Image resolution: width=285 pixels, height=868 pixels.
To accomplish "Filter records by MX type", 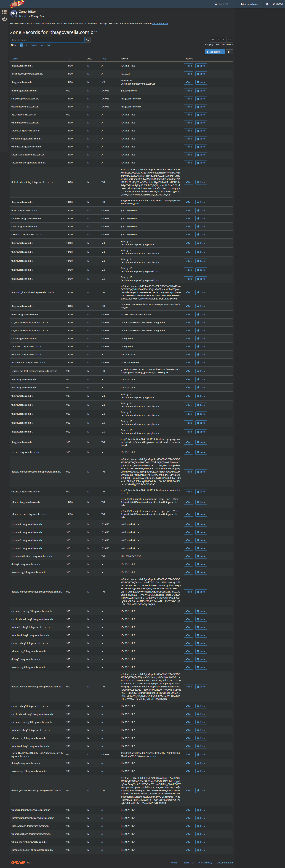I will click(42, 45).
